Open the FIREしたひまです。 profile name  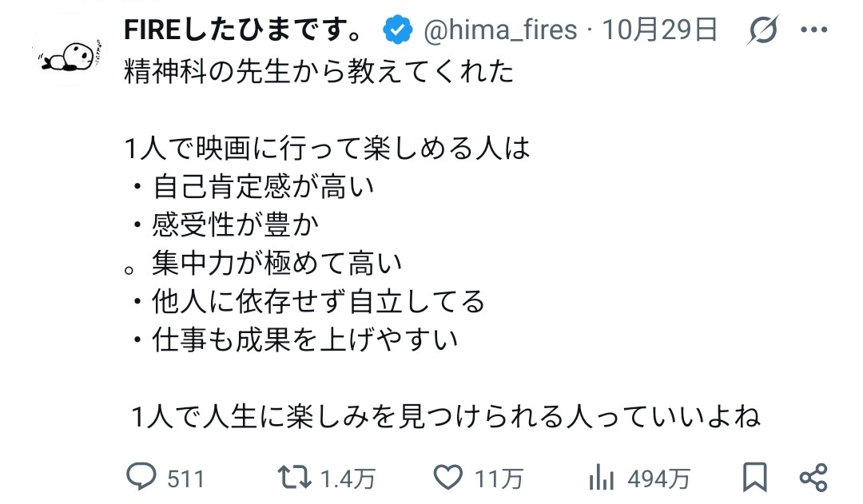(245, 31)
